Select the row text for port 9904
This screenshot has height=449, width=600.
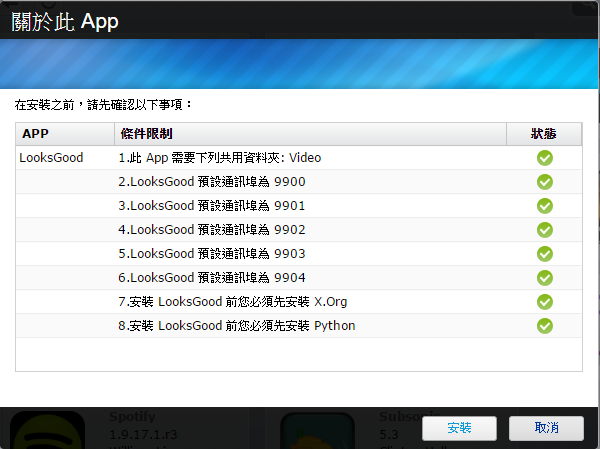pos(212,278)
